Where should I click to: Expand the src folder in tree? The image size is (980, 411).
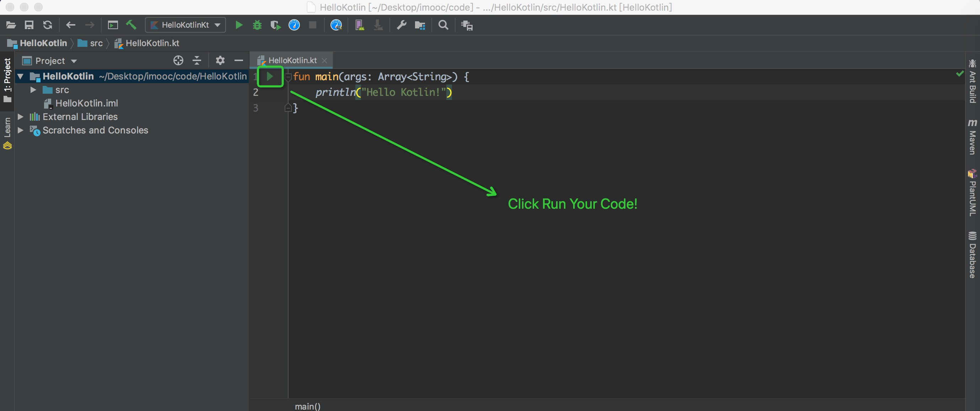pyautogui.click(x=33, y=90)
